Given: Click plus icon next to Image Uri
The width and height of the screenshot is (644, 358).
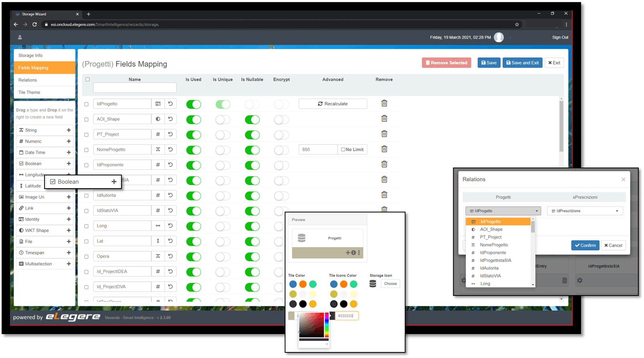Looking at the screenshot, I should (69, 197).
